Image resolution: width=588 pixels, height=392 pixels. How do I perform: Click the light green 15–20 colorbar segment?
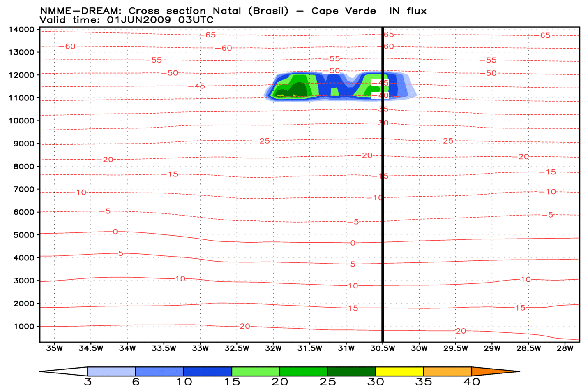[256, 371]
